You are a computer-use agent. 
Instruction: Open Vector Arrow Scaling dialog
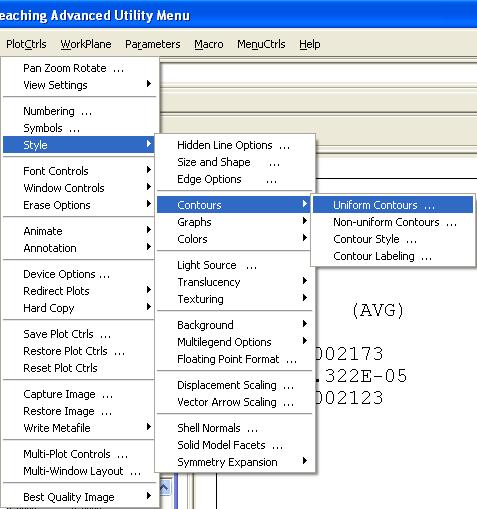click(x=235, y=402)
